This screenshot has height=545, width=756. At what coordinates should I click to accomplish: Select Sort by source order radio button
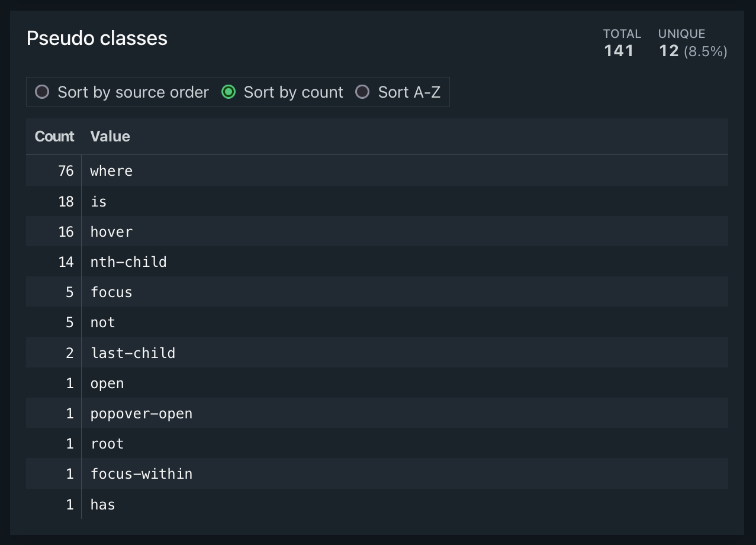(42, 92)
